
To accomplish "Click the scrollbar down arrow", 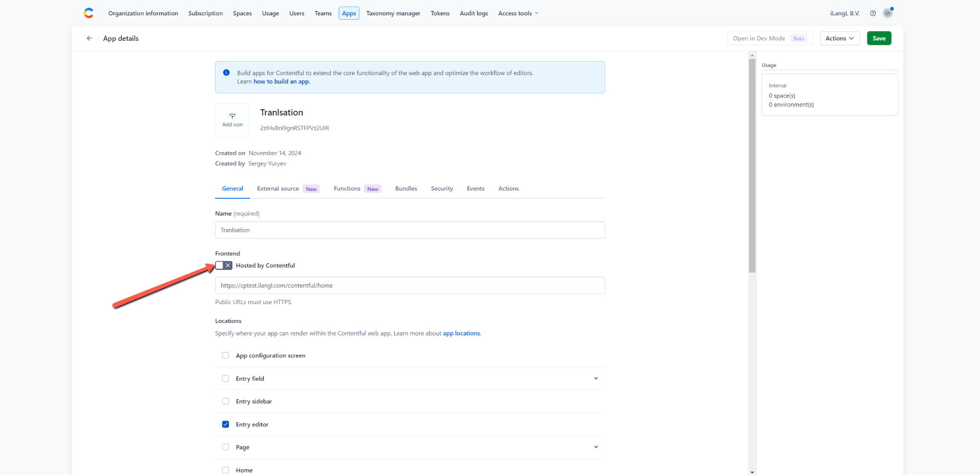I will 752,472.
